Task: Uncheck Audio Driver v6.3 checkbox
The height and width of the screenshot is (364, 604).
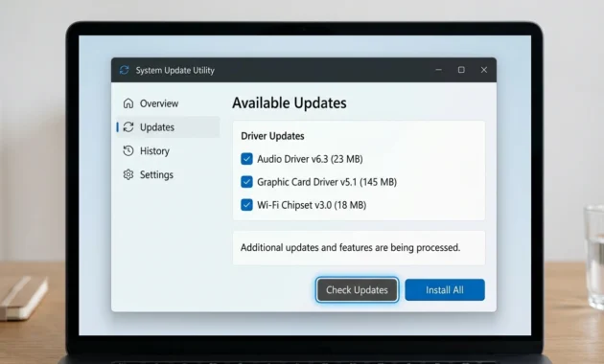Action: tap(246, 159)
